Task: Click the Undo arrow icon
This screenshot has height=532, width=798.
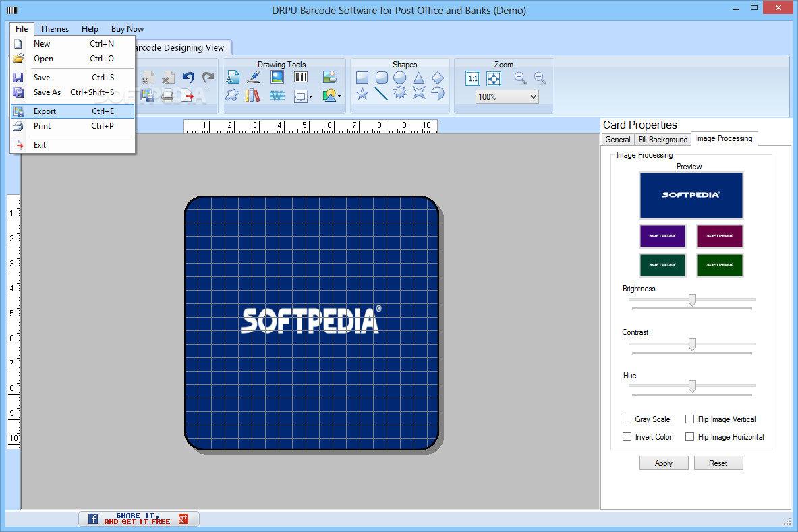Action: click(188, 78)
